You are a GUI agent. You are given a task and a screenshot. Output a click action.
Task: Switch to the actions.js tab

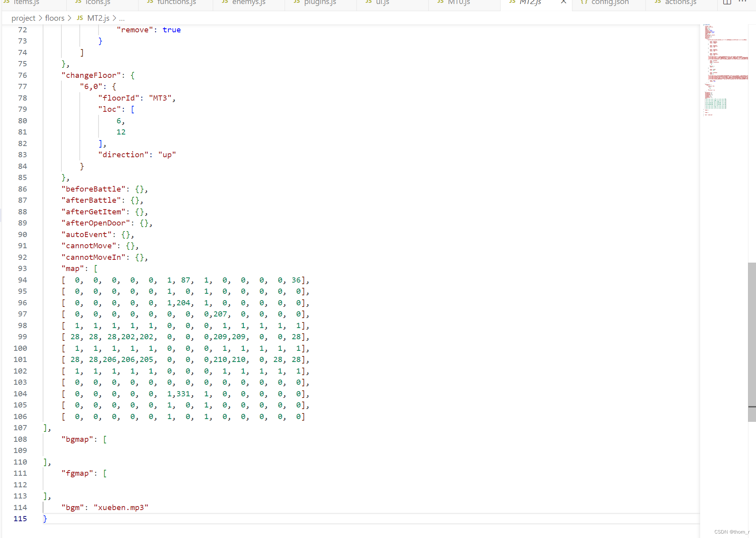(681, 2)
